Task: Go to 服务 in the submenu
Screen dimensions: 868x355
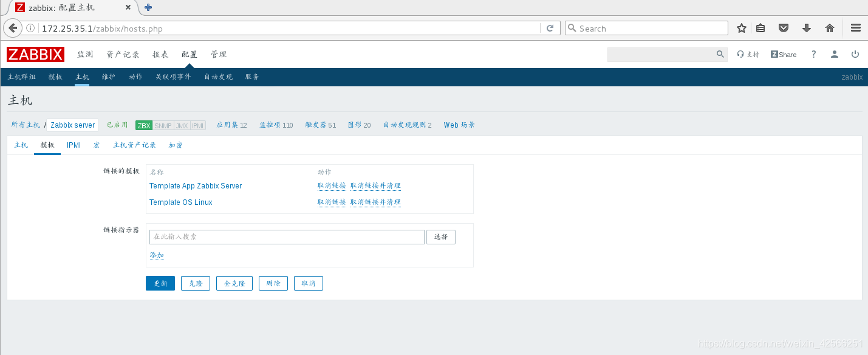Action: point(252,77)
